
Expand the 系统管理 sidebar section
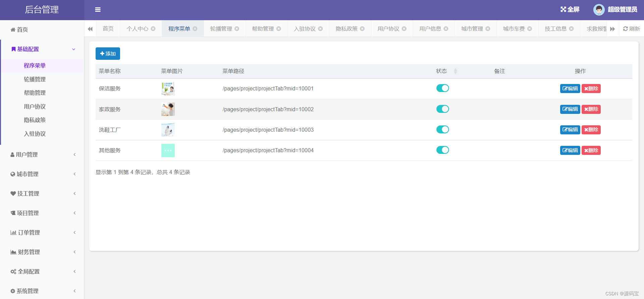(42, 291)
